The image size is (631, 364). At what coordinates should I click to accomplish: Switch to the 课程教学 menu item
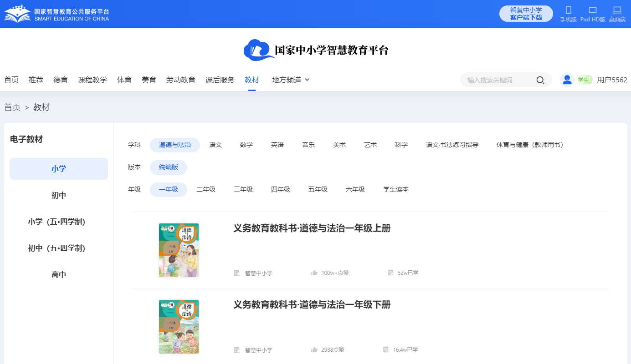click(x=92, y=80)
